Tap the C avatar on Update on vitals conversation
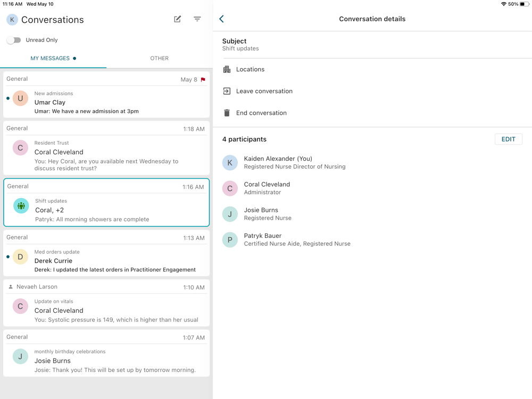This screenshot has height=399, width=532. pos(20,306)
